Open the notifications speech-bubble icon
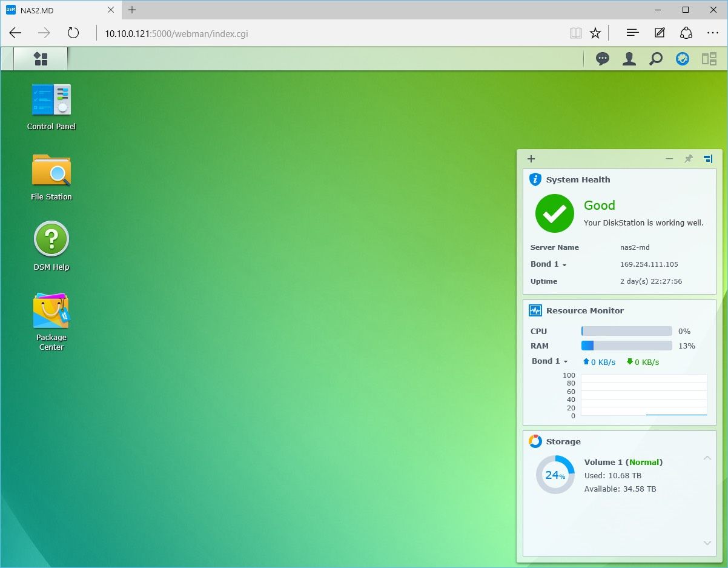Viewport: 728px width, 568px height. 603,59
